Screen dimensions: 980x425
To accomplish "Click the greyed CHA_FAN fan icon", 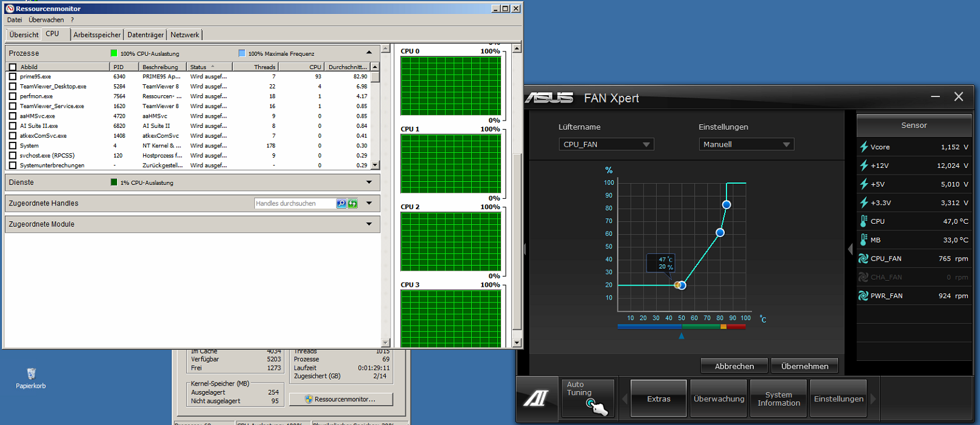I will coord(864,277).
